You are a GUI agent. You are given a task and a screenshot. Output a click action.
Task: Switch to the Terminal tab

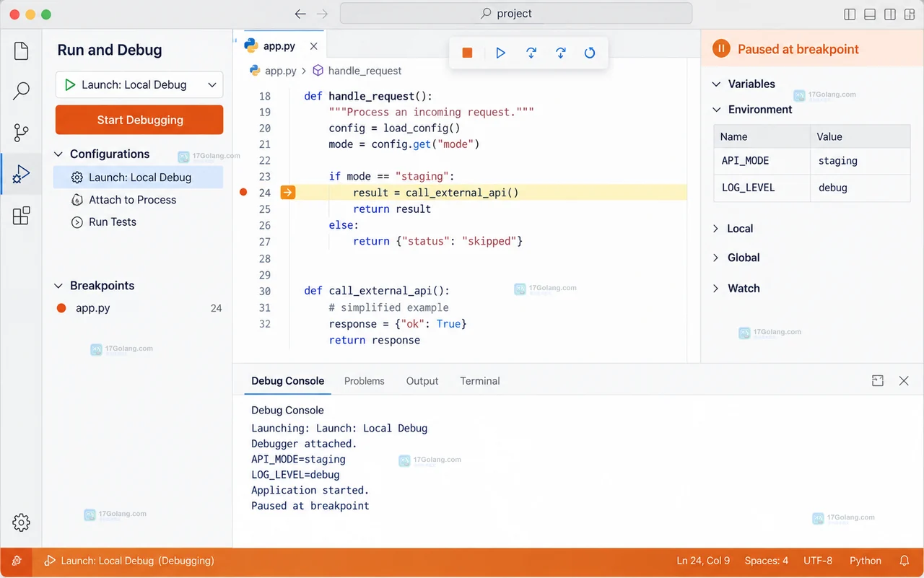tap(480, 381)
